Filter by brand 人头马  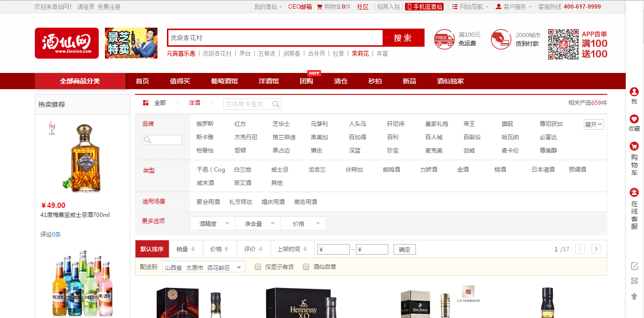pos(357,124)
